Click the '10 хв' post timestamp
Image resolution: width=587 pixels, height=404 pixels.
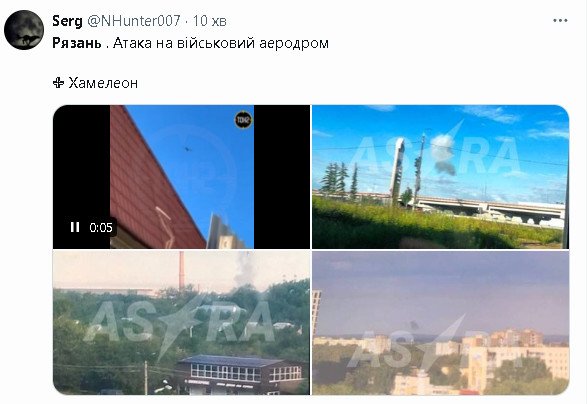pos(210,21)
